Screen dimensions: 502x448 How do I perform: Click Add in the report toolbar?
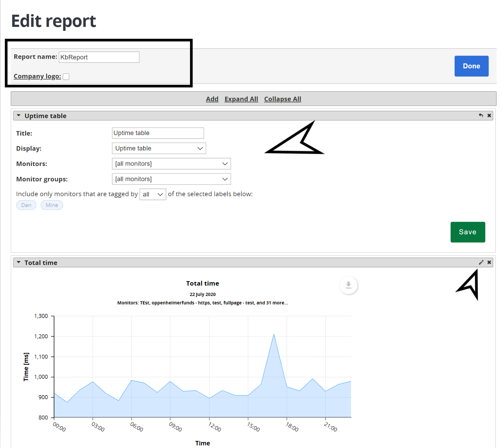212,99
